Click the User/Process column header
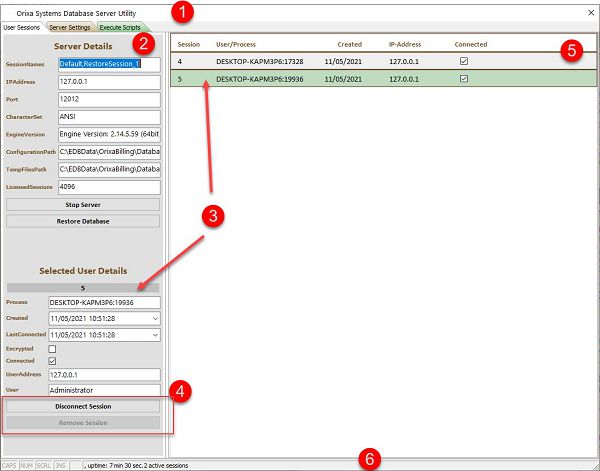This screenshot has width=600, height=471. [236, 44]
